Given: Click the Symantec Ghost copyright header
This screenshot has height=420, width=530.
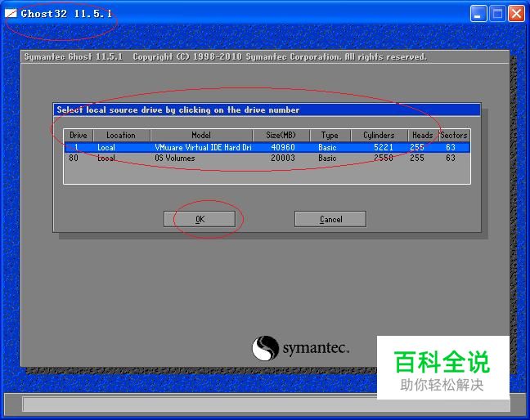Looking at the screenshot, I should click(226, 56).
